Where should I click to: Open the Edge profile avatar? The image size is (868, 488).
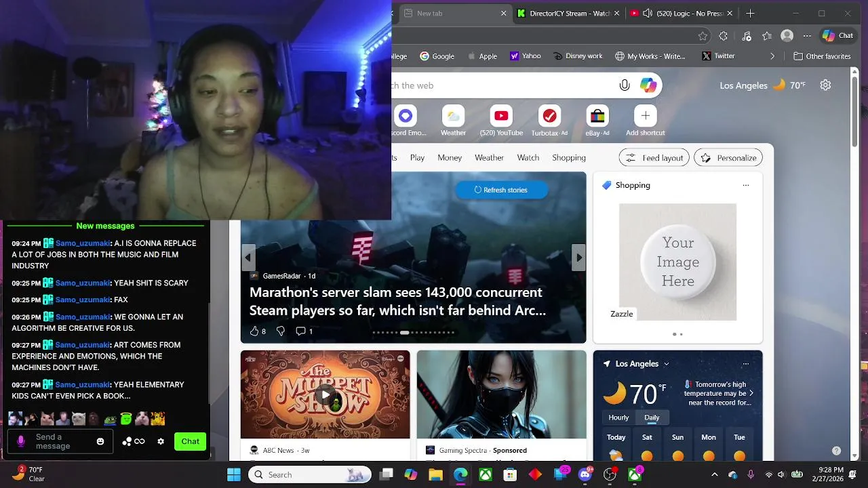pyautogui.click(x=787, y=36)
